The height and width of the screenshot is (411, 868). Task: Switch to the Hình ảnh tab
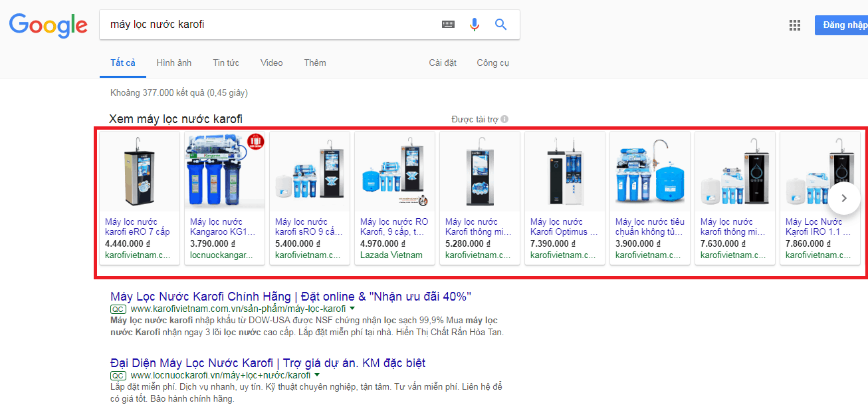pos(174,63)
